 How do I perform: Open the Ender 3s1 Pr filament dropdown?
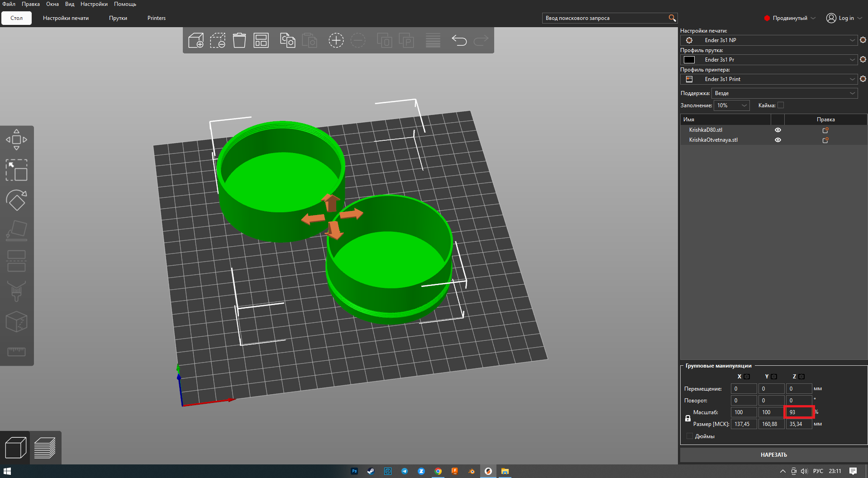(769, 60)
